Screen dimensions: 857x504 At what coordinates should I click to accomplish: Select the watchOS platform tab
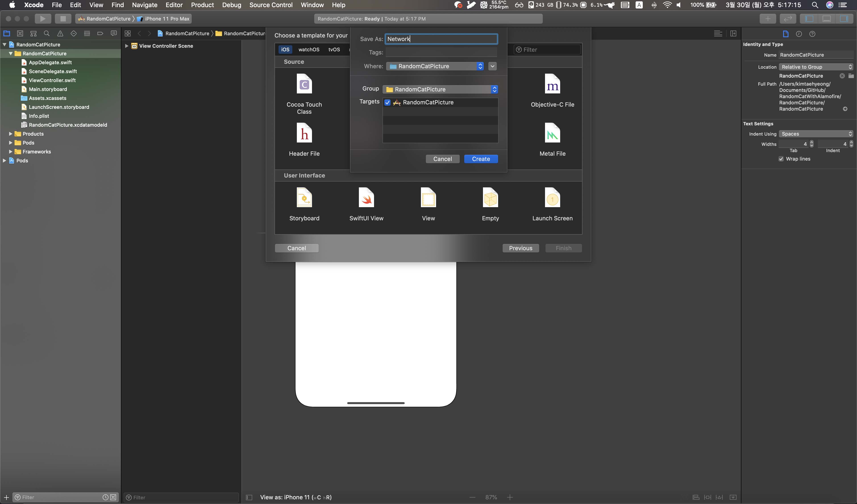pos(309,49)
